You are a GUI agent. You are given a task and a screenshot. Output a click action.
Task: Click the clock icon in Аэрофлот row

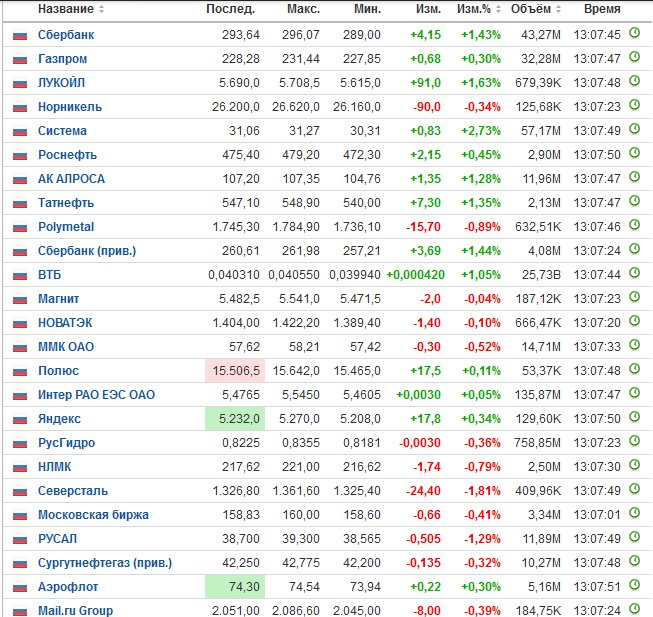(634, 585)
